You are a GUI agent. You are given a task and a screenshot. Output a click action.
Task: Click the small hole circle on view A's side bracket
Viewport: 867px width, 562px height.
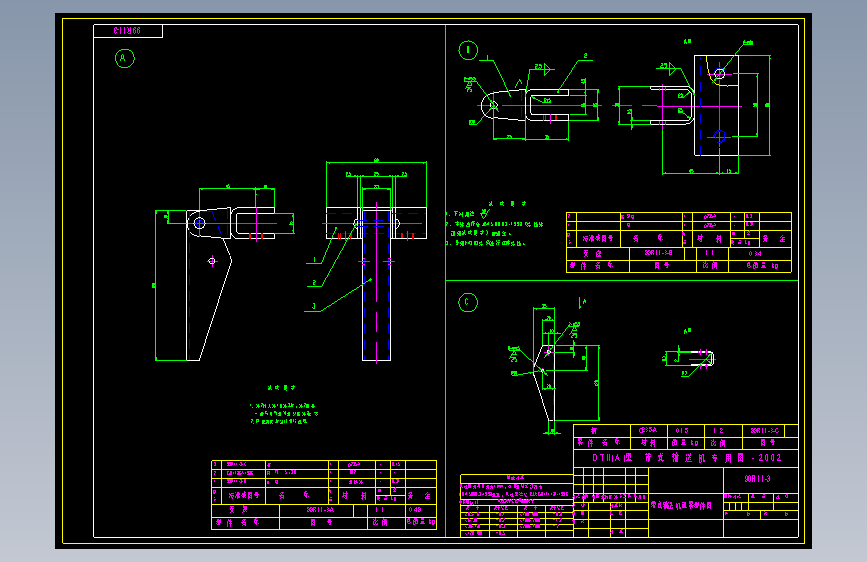(212, 261)
